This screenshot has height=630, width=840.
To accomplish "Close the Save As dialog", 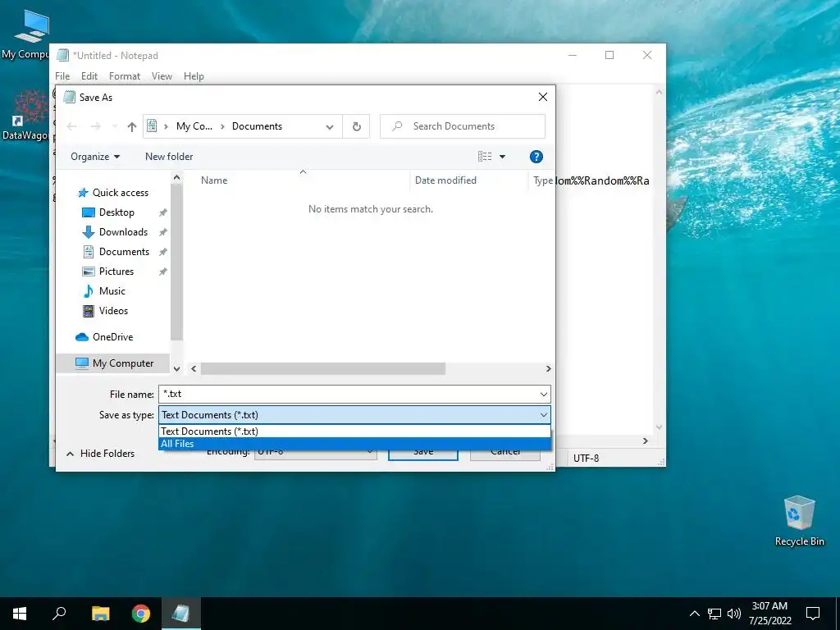I will pyautogui.click(x=543, y=97).
